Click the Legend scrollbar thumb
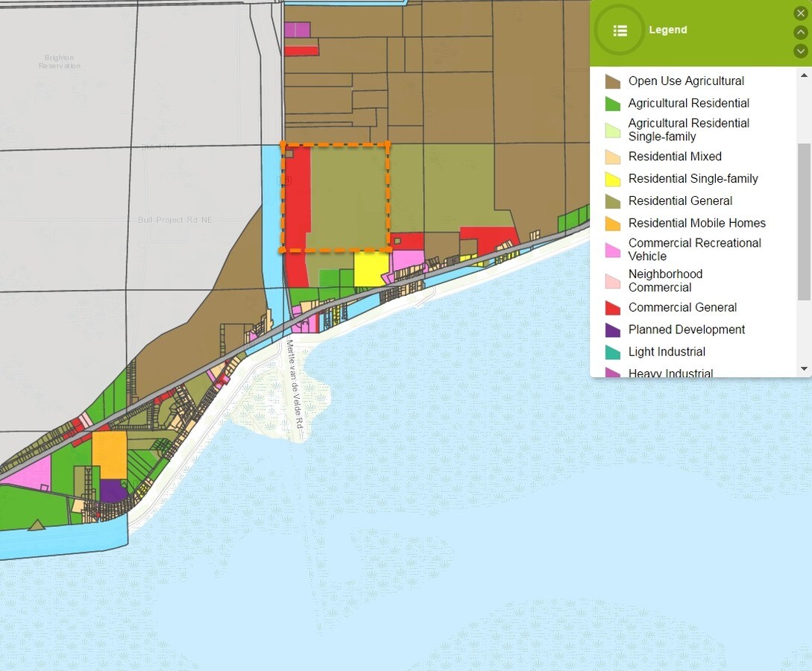Image resolution: width=812 pixels, height=671 pixels. click(805, 221)
